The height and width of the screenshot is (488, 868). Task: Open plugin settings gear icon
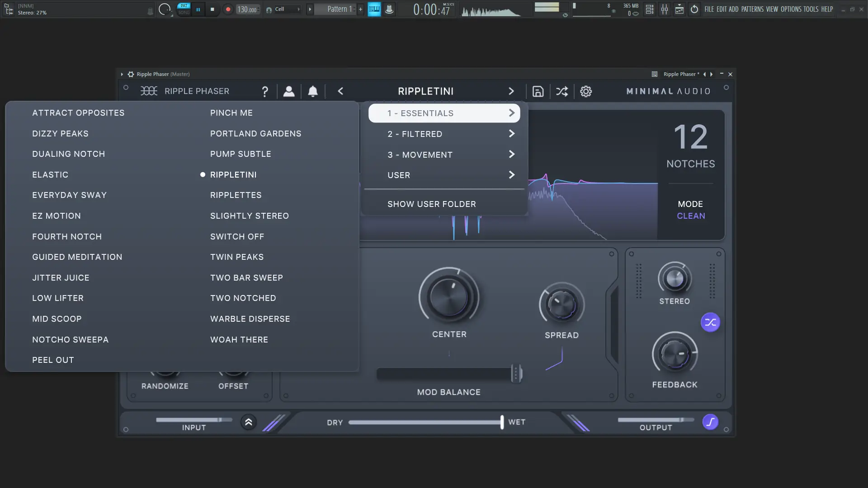[x=586, y=91]
